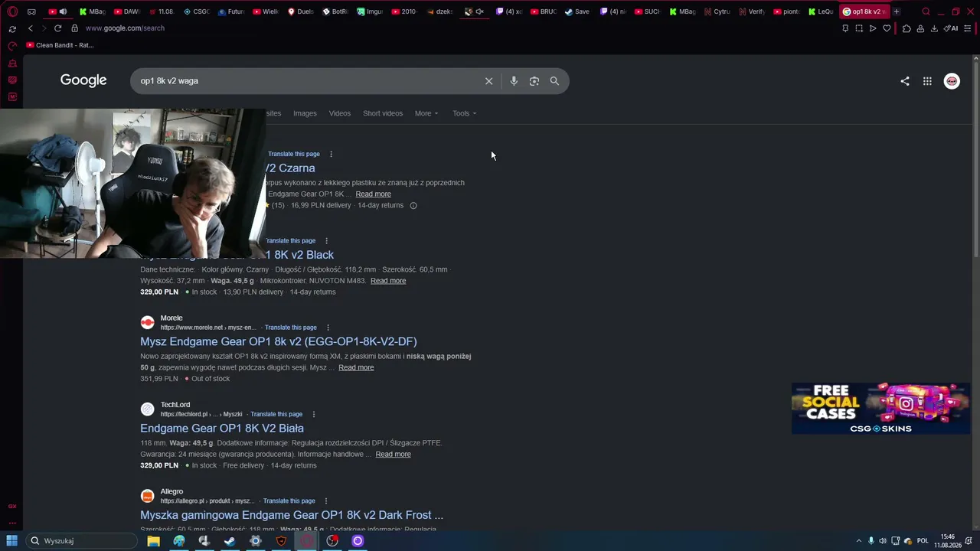Open File Explorer from the taskbar
The image size is (980, 551).
(153, 541)
